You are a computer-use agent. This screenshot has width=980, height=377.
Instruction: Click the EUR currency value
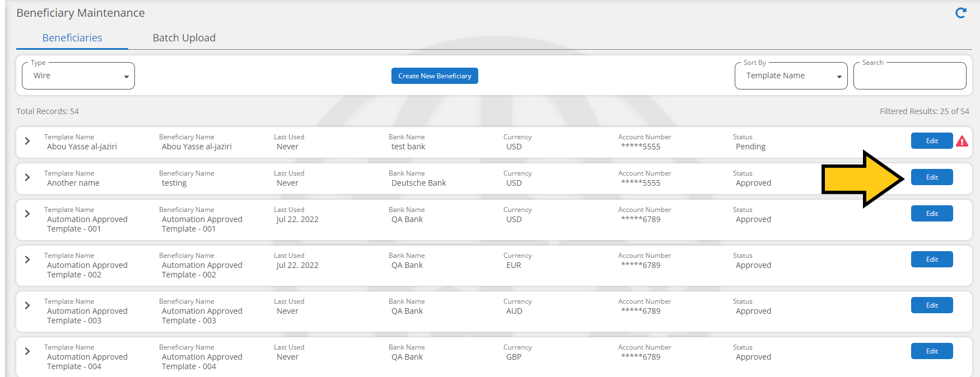click(514, 265)
